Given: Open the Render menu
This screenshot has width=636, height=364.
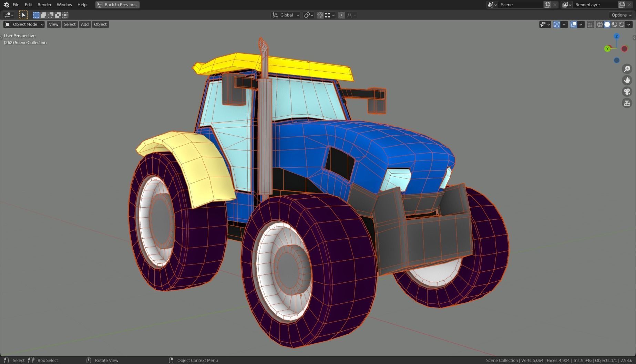Looking at the screenshot, I should pyautogui.click(x=44, y=4).
